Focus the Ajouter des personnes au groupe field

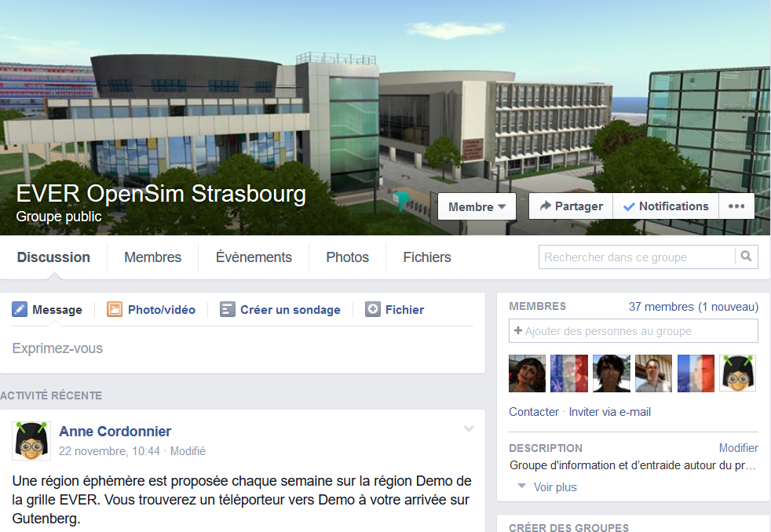pos(634,330)
